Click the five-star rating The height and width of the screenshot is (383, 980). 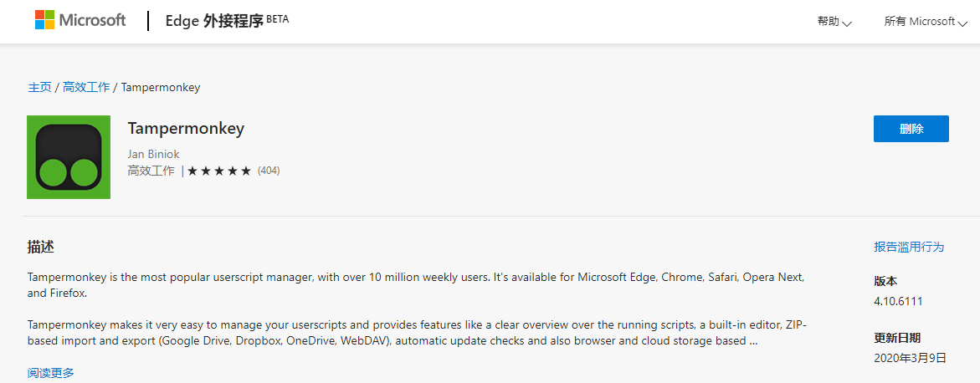pyautogui.click(x=219, y=171)
